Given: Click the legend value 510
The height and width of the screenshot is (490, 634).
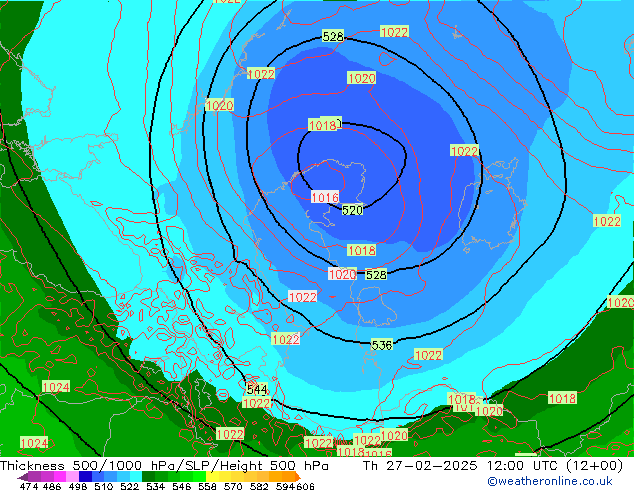Looking at the screenshot, I should pos(104,486).
